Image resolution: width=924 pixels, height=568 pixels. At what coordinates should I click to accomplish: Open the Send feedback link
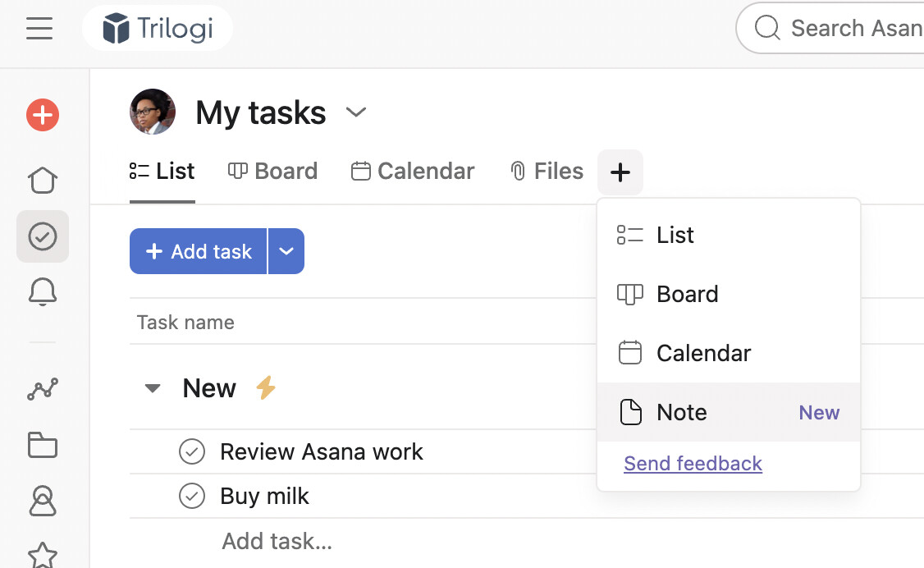[x=693, y=464]
